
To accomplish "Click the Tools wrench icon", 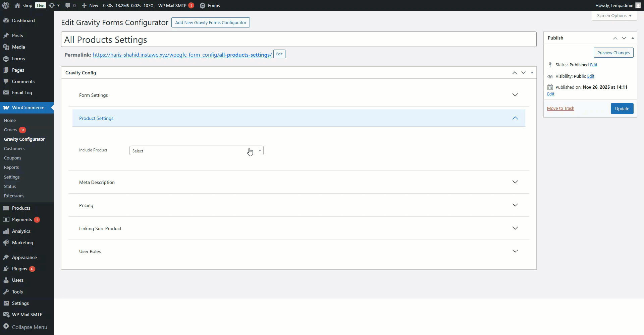I will pos(6,292).
